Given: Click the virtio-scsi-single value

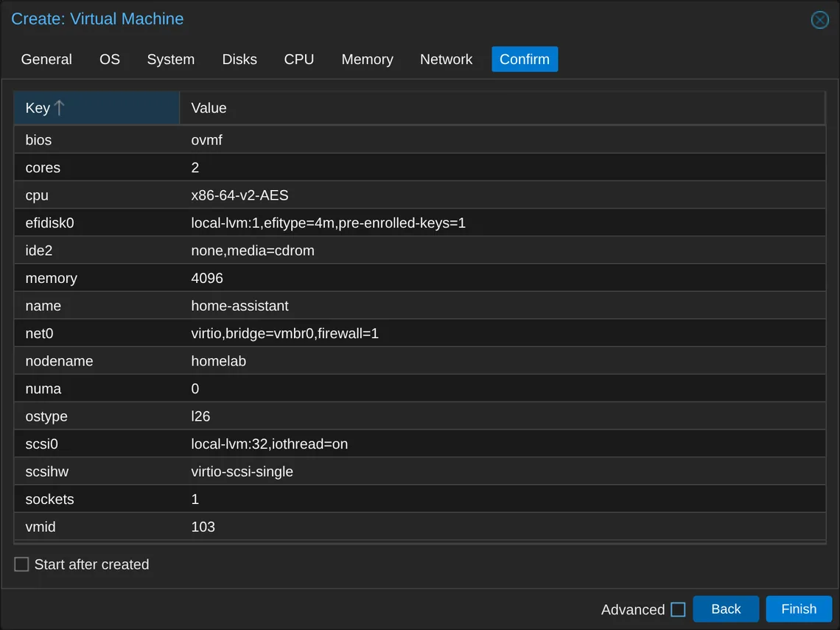Looking at the screenshot, I should 502,472.
